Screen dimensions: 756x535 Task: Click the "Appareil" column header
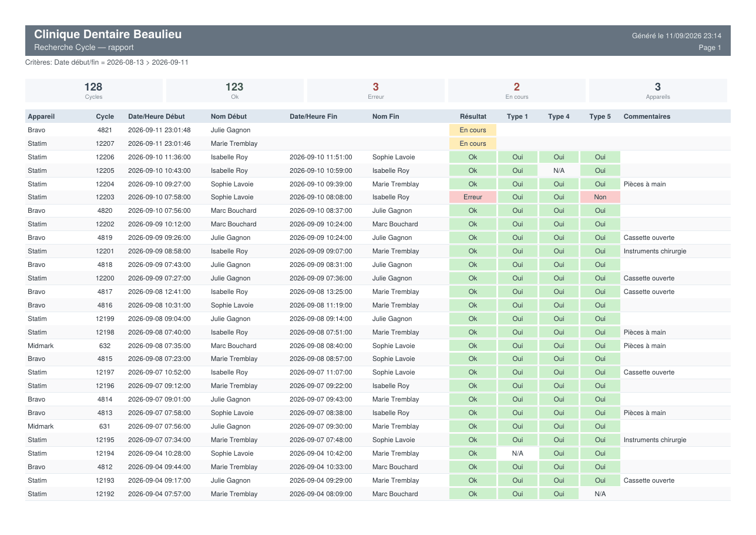pyautogui.click(x=41, y=116)
